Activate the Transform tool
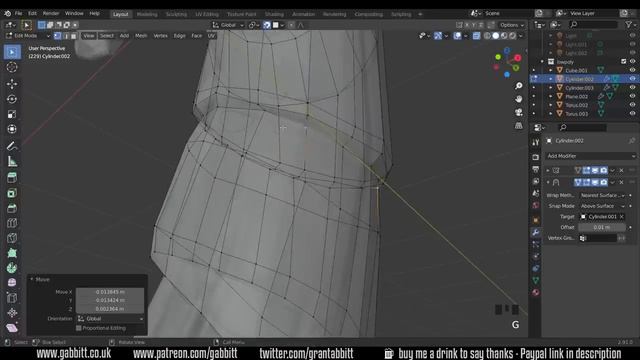Screen dimensions: 640x360 coord(12,129)
